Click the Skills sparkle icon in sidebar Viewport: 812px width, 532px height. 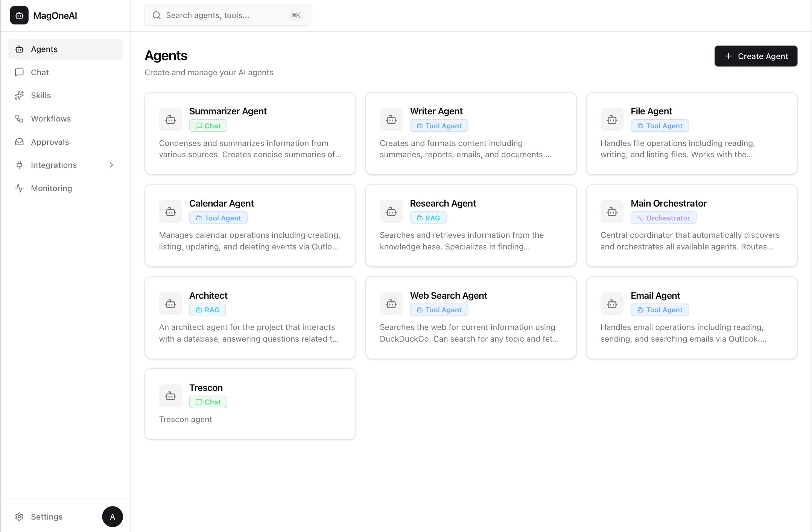coord(19,96)
